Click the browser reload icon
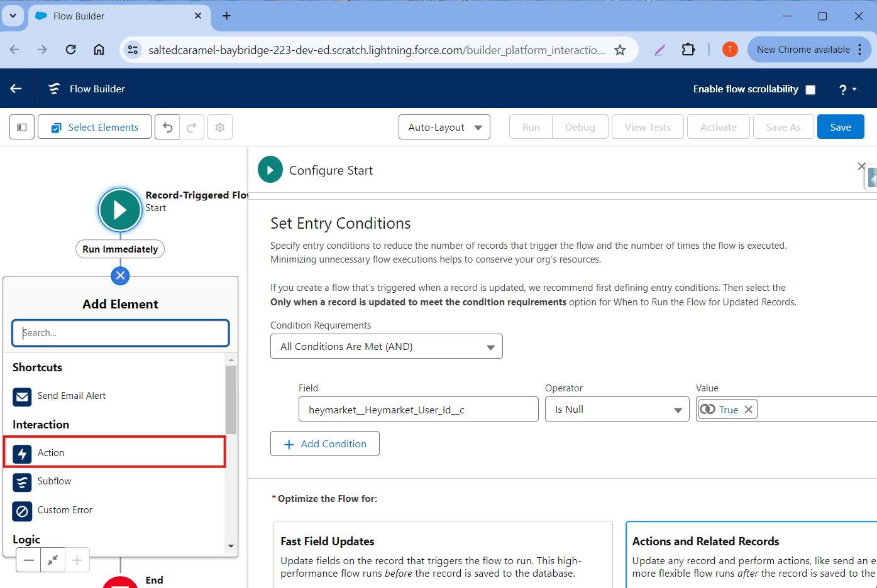Viewport: 877px width, 588px height. click(70, 50)
